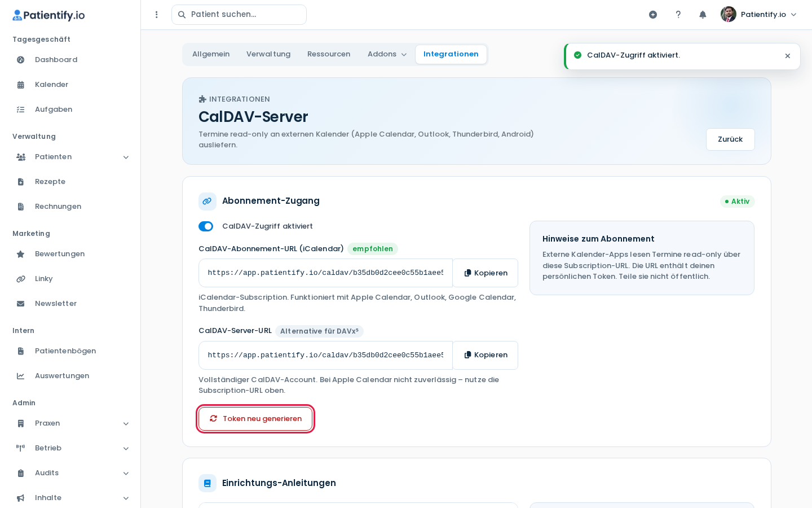The height and width of the screenshot is (508, 812).
Task: Click the Aktiv status badge
Action: [x=737, y=202]
